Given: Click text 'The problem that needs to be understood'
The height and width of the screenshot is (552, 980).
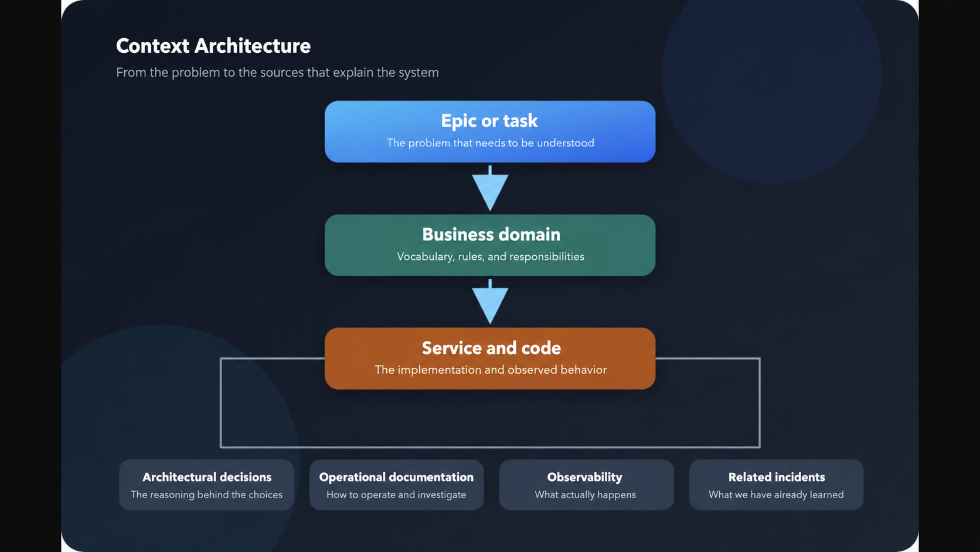Looking at the screenshot, I should pos(491,143).
